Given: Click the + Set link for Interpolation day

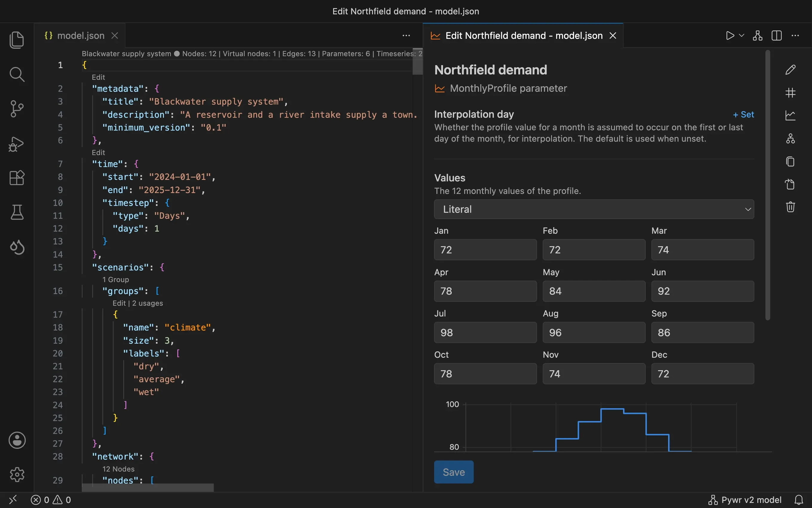Looking at the screenshot, I should pos(743,114).
